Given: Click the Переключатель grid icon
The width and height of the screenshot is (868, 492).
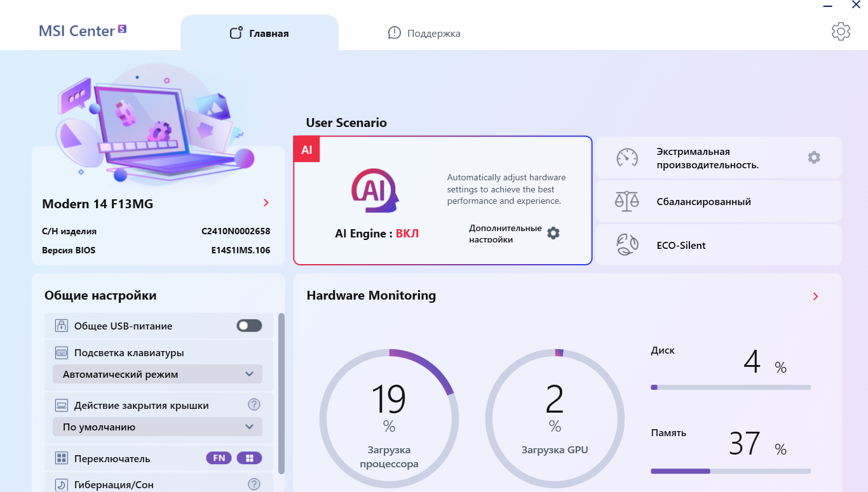Looking at the screenshot, I should coord(62,458).
